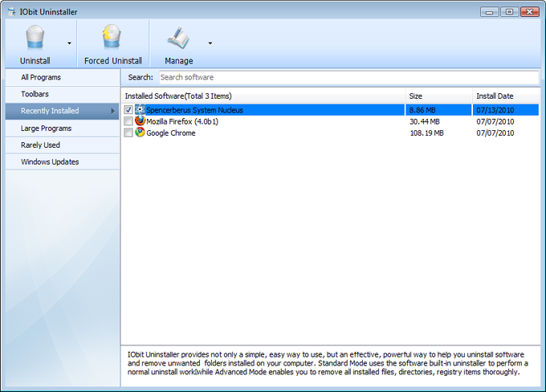546x392 pixels.
Task: Switch to Toolbars category
Action: 63,94
